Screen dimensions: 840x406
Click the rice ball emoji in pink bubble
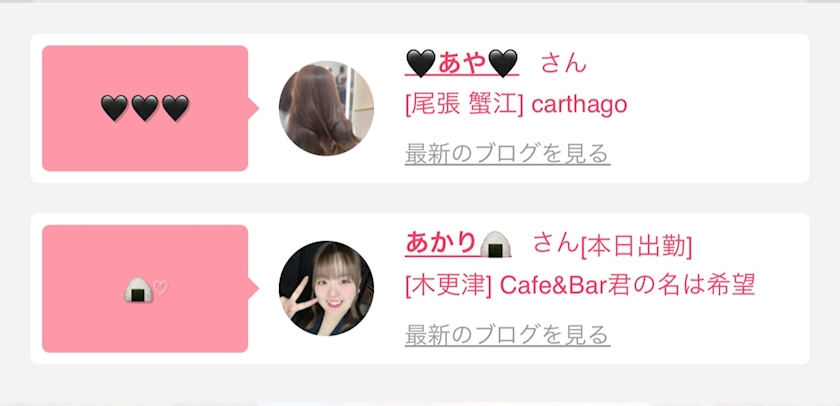click(x=138, y=290)
